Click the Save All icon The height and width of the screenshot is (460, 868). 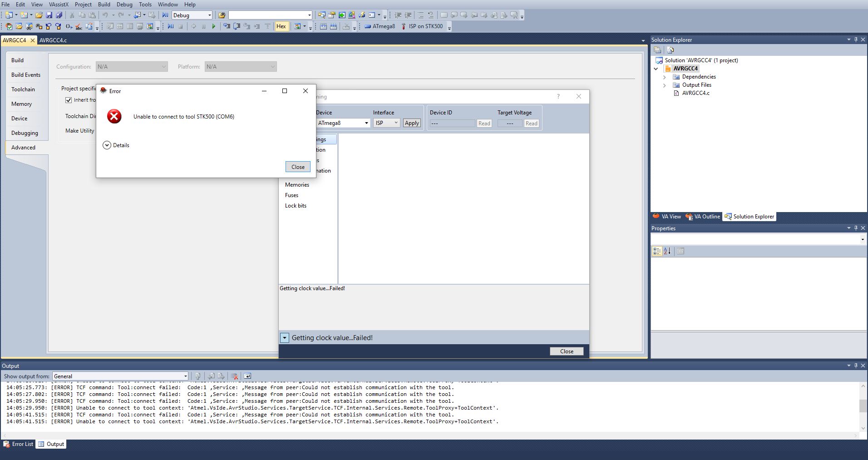point(59,15)
